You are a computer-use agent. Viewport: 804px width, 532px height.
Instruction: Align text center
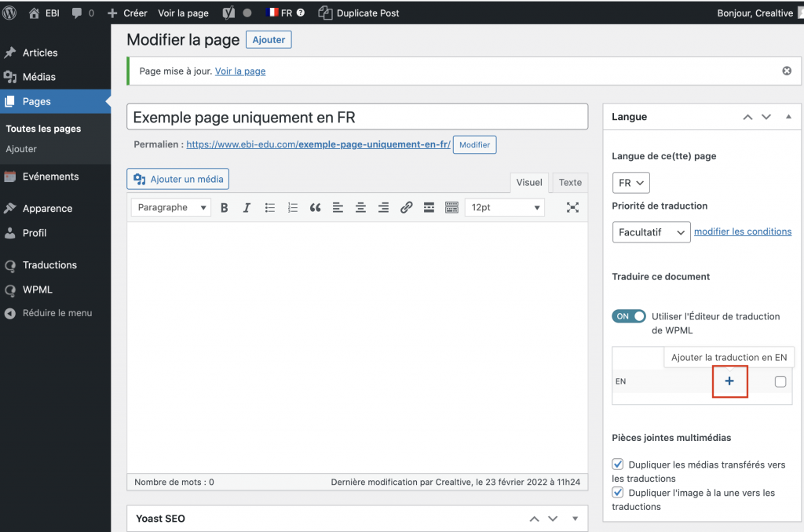(360, 208)
